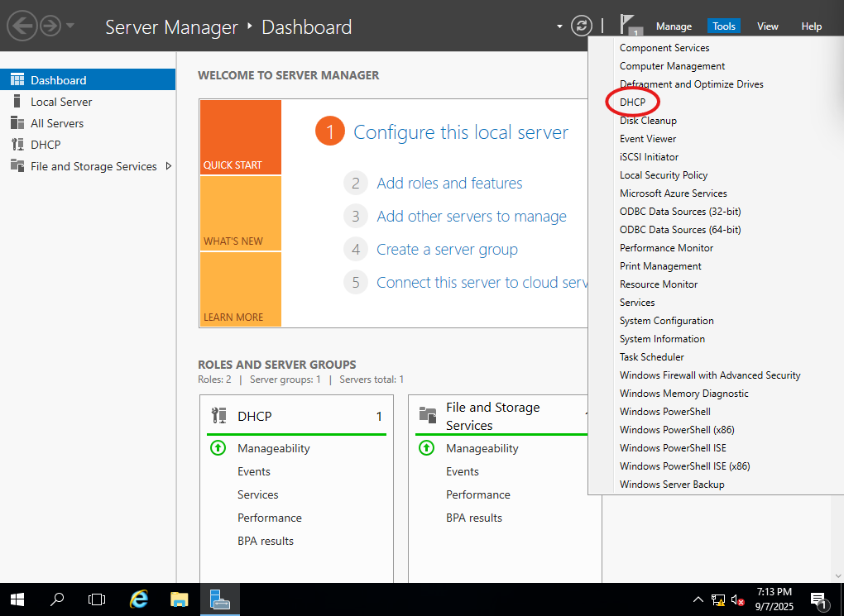Click DHCP tile header icon
The image size is (844, 616).
pos(219,416)
